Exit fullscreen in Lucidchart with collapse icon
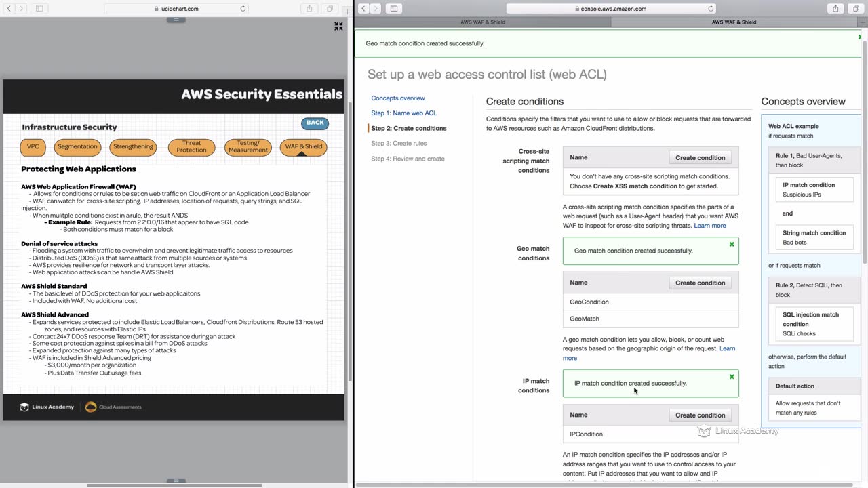The width and height of the screenshot is (868, 488). pos(338,26)
